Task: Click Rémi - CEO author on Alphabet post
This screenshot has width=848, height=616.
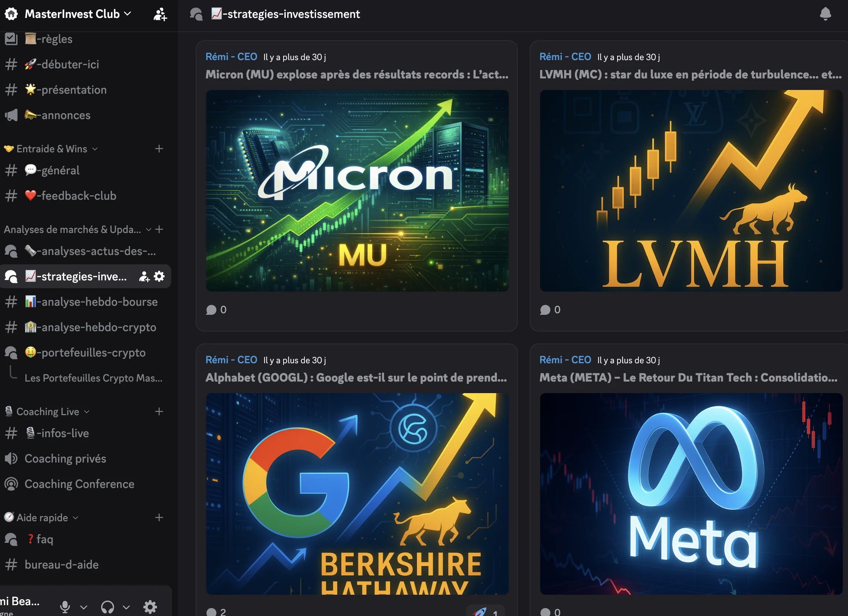Action: pyautogui.click(x=231, y=360)
